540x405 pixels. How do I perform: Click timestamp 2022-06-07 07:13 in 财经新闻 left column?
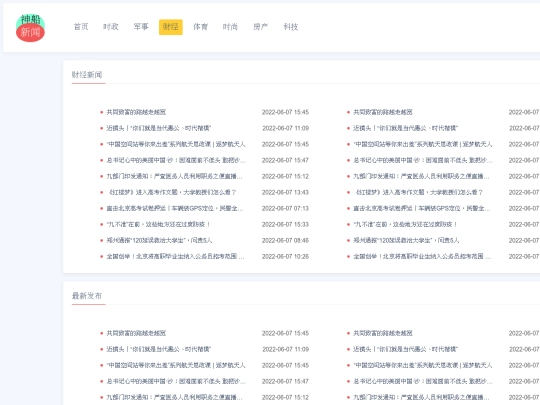coord(285,208)
